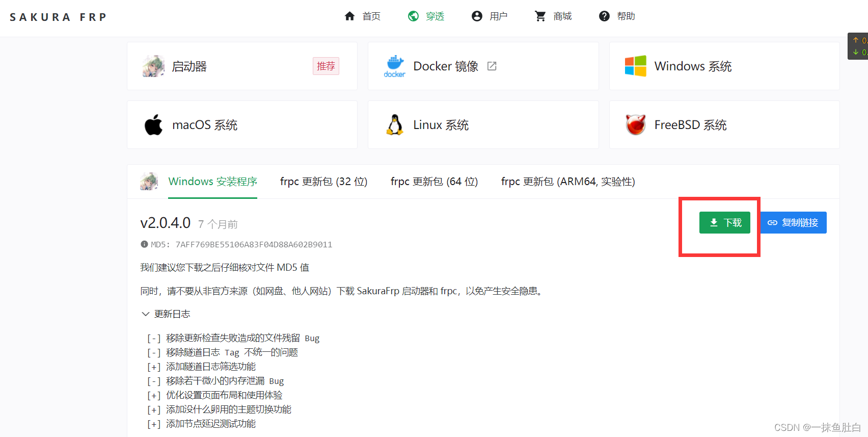Click the v2.0.4.0 version heading

click(x=166, y=223)
